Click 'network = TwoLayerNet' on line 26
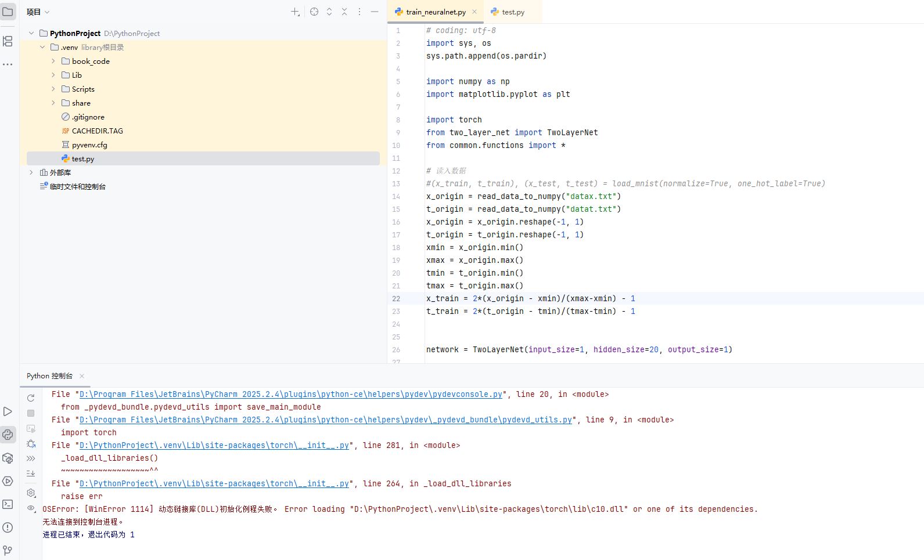 pyautogui.click(x=475, y=349)
